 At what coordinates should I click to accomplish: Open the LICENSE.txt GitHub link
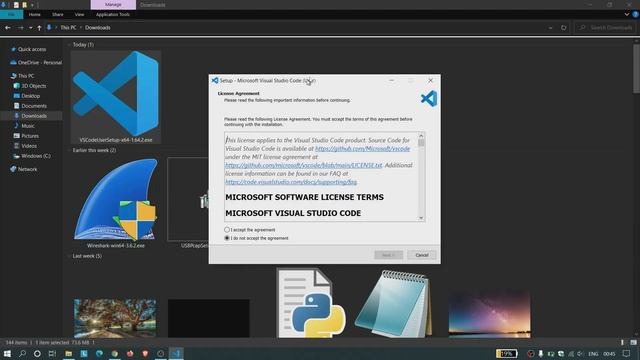[x=304, y=165]
